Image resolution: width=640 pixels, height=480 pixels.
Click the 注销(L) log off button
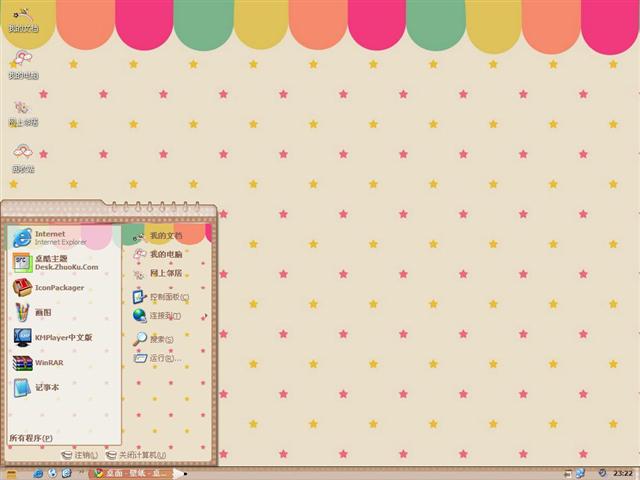point(80,455)
